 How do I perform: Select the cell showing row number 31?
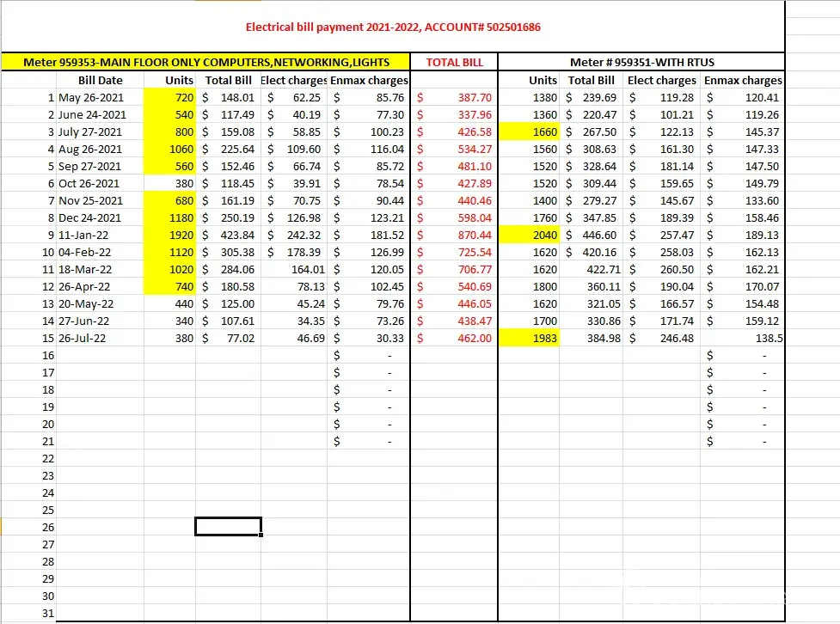tap(48, 614)
